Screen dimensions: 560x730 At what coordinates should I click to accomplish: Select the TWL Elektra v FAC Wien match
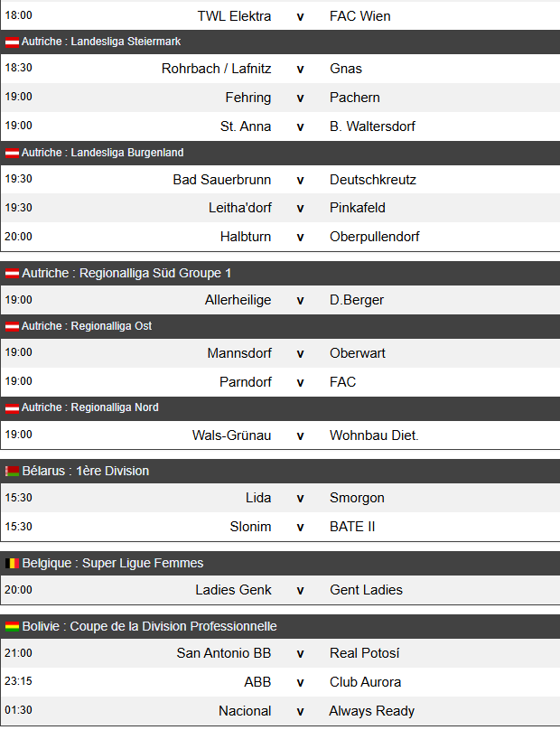pos(280,15)
